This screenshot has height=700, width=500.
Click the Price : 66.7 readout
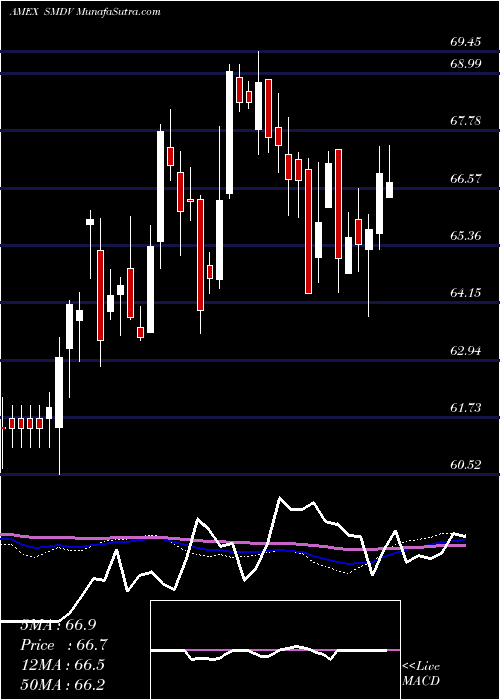[64, 645]
